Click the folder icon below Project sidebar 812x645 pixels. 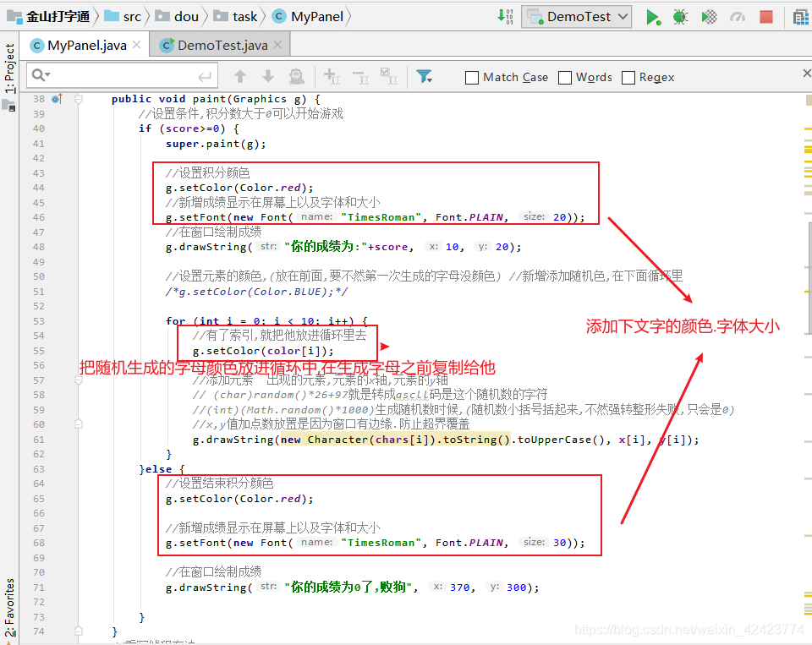pos(8,106)
